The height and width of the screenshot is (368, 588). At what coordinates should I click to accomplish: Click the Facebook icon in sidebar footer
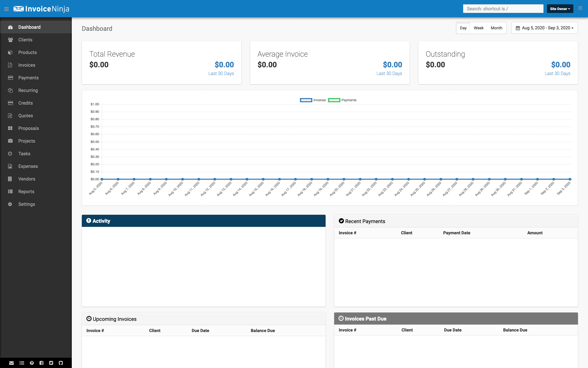(x=41, y=363)
